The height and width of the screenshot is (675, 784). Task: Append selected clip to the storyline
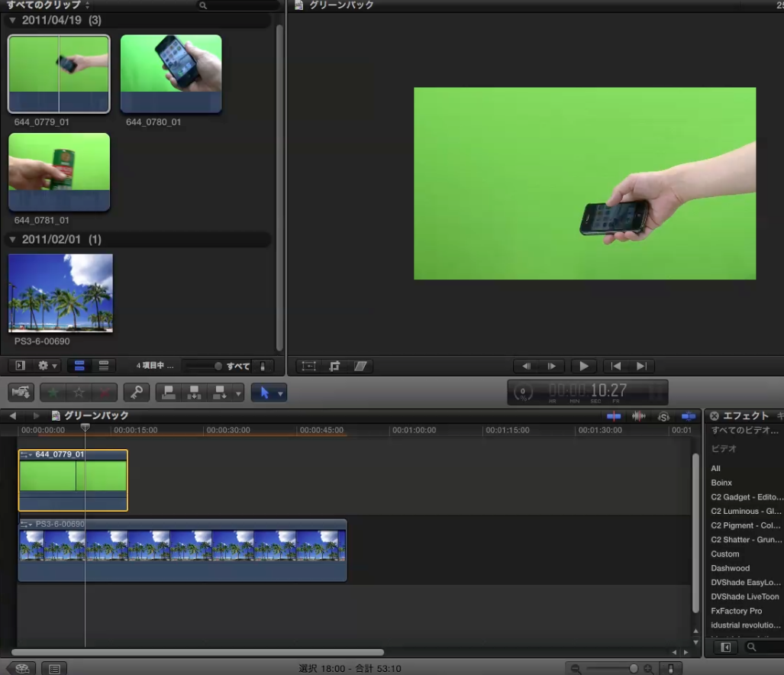click(220, 393)
